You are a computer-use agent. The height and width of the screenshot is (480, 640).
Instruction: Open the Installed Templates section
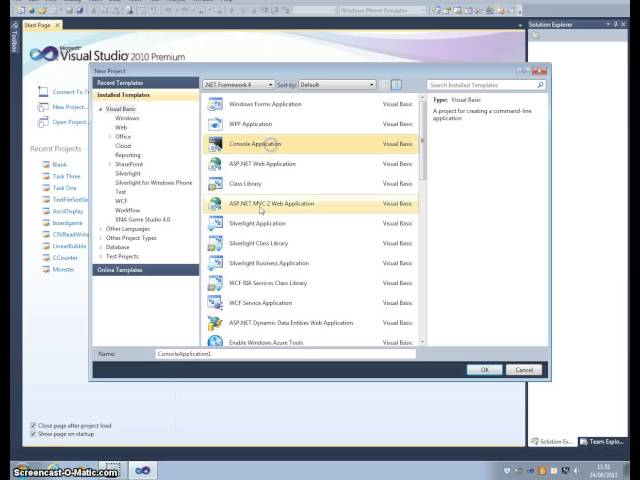point(146,95)
